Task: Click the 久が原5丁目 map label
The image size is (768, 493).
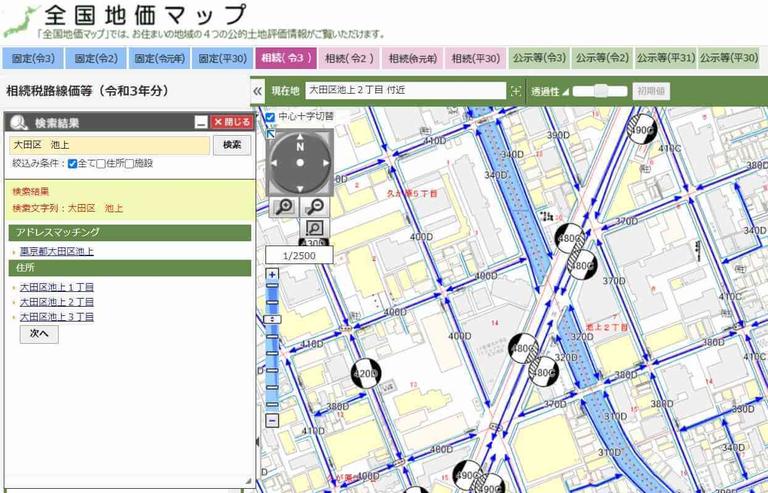Action: coord(412,194)
